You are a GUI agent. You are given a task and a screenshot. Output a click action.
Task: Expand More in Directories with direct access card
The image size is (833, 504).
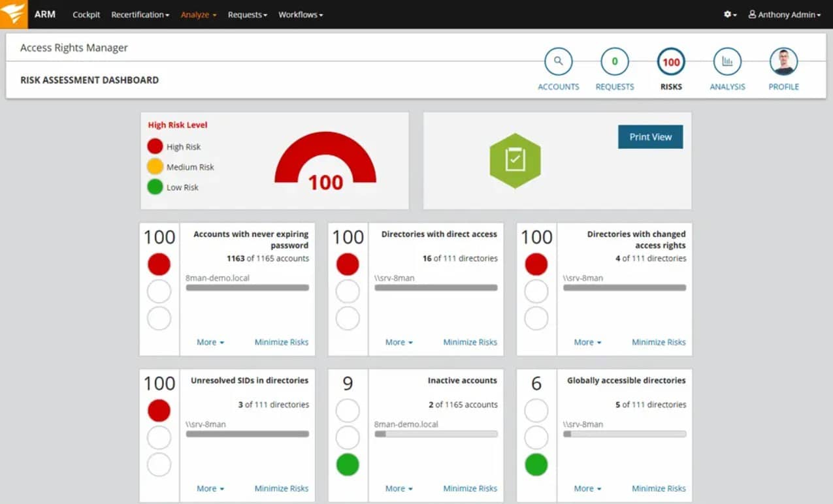tap(399, 342)
